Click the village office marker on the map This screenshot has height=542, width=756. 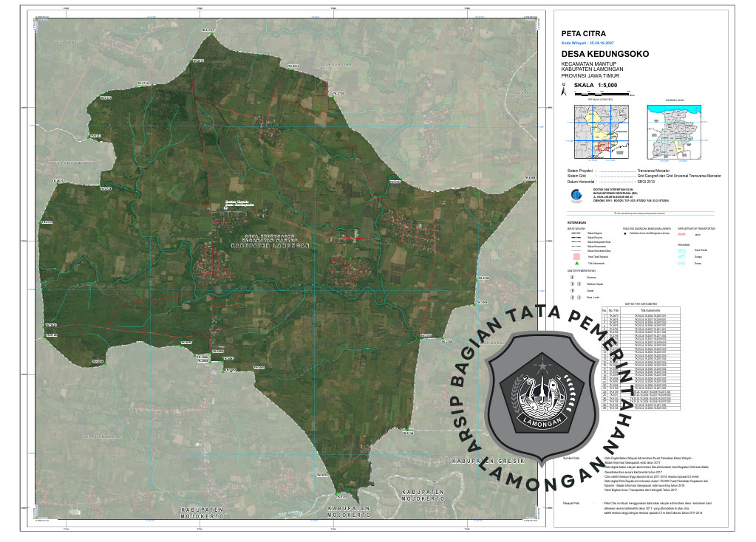point(226,208)
